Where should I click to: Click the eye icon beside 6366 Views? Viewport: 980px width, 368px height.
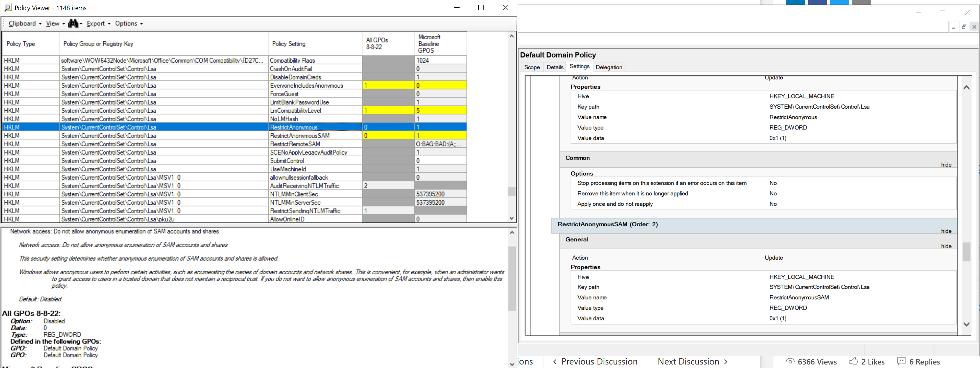click(x=790, y=361)
